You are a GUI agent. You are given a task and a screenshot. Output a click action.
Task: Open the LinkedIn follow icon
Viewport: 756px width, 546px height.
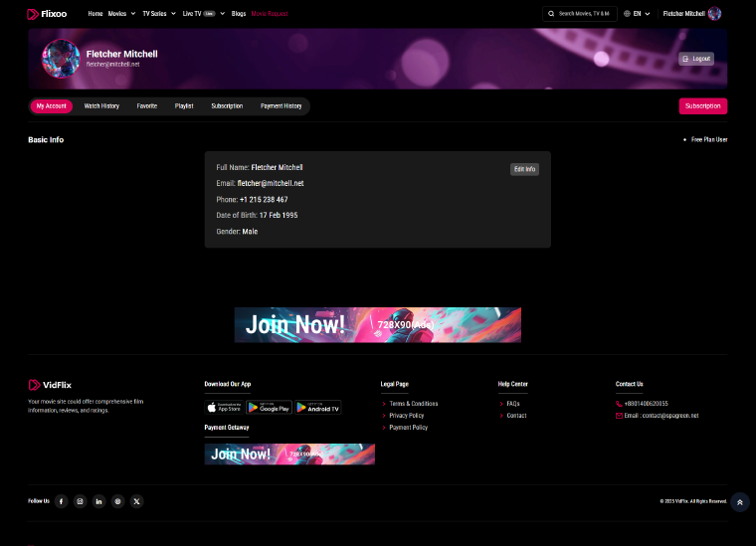point(98,501)
